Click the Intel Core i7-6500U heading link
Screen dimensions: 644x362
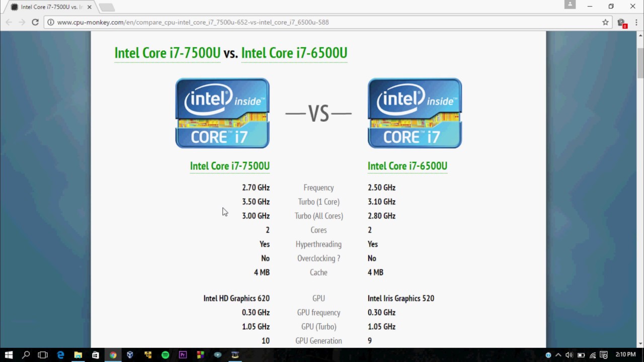click(294, 53)
